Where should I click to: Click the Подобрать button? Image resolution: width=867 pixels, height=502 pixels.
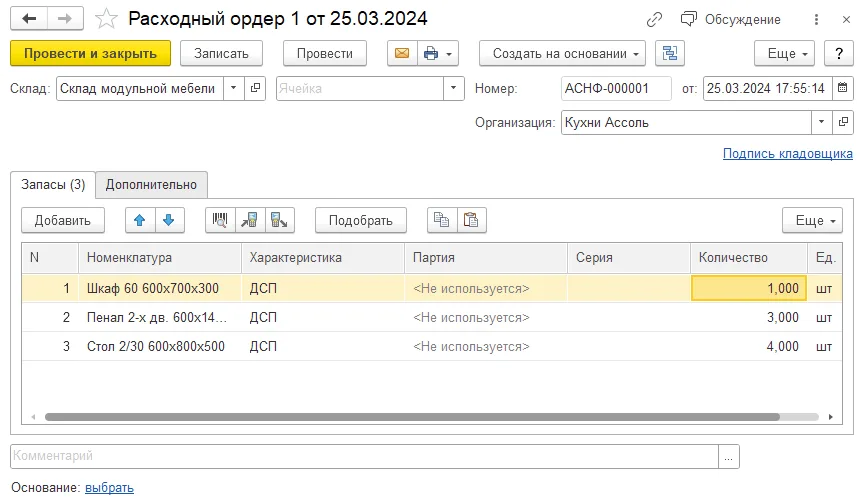[361, 221]
